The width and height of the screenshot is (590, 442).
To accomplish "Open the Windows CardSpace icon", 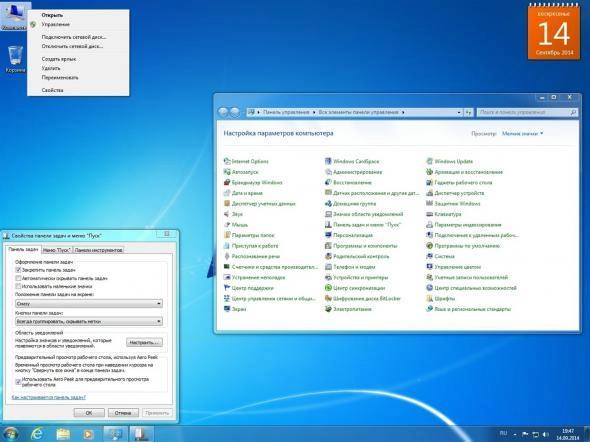I will [328, 161].
